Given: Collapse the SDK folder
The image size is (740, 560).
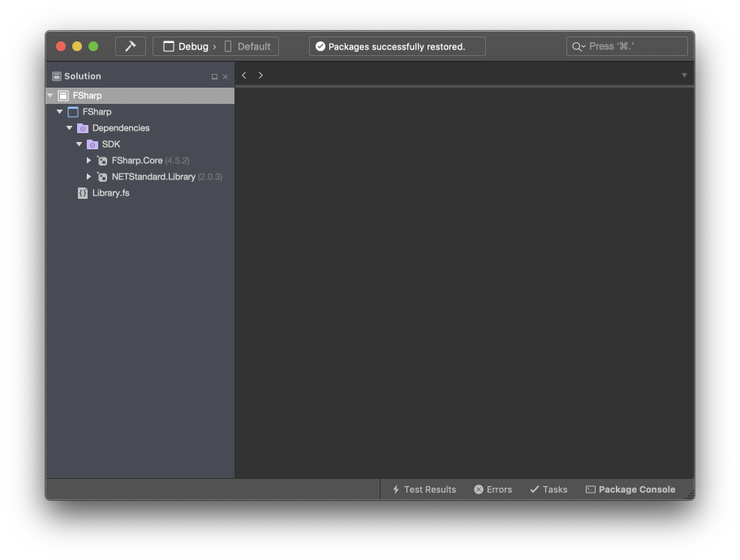Looking at the screenshot, I should point(80,144).
